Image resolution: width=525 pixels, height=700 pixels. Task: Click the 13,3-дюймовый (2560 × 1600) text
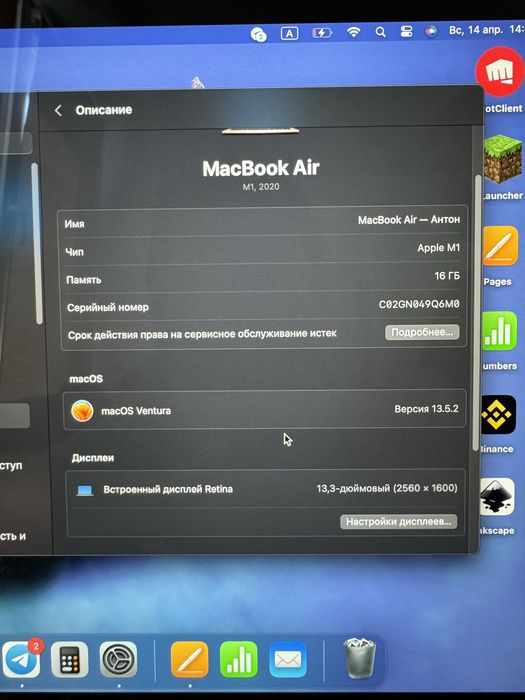coord(387,488)
